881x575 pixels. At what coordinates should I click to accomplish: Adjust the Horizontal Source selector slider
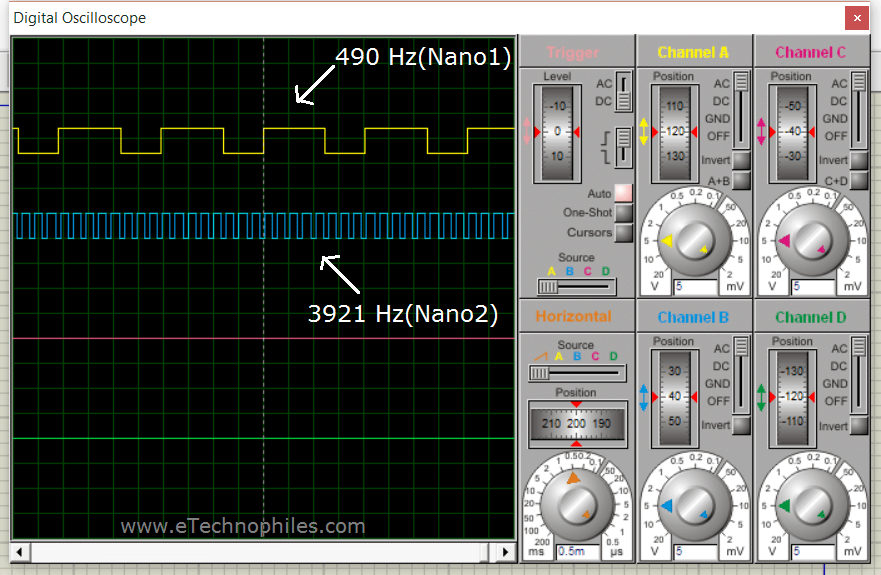(x=577, y=373)
